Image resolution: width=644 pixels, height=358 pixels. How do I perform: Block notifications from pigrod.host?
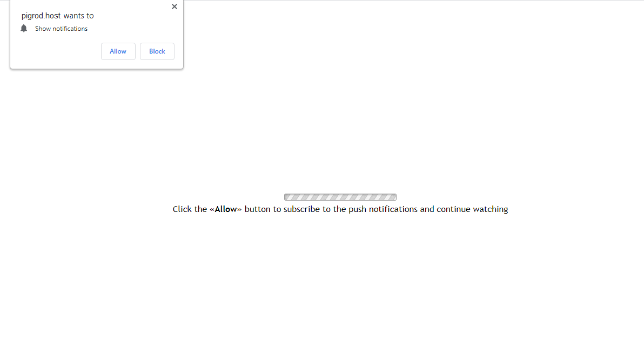[157, 51]
